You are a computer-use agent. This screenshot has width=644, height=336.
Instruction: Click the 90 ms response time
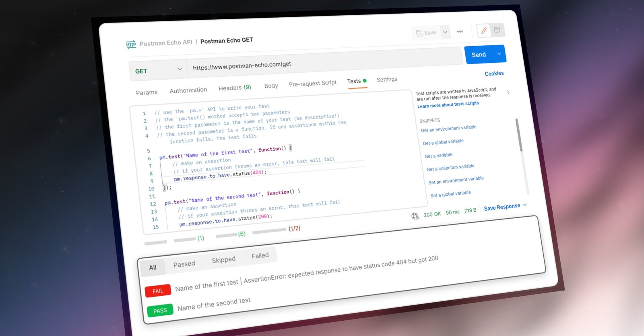pyautogui.click(x=452, y=212)
